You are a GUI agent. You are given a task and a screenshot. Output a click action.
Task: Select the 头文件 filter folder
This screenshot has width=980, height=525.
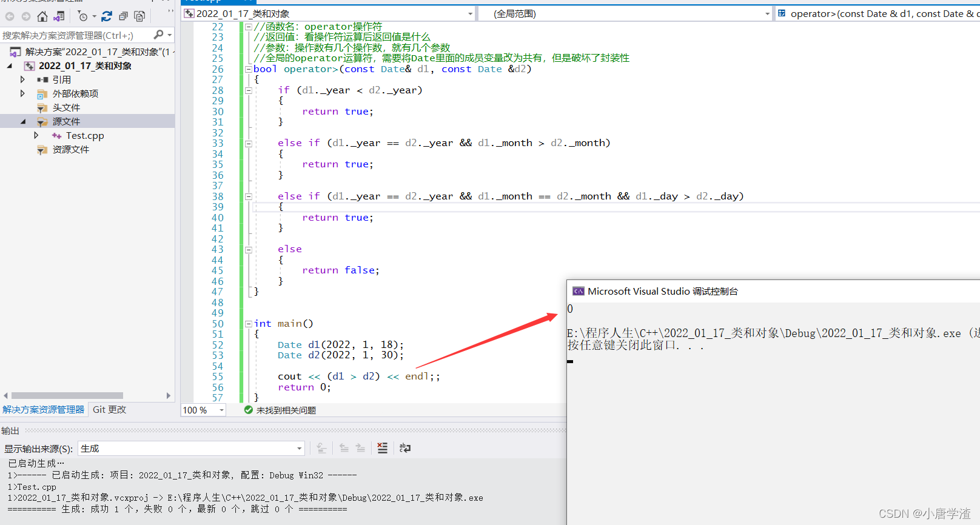tap(66, 107)
